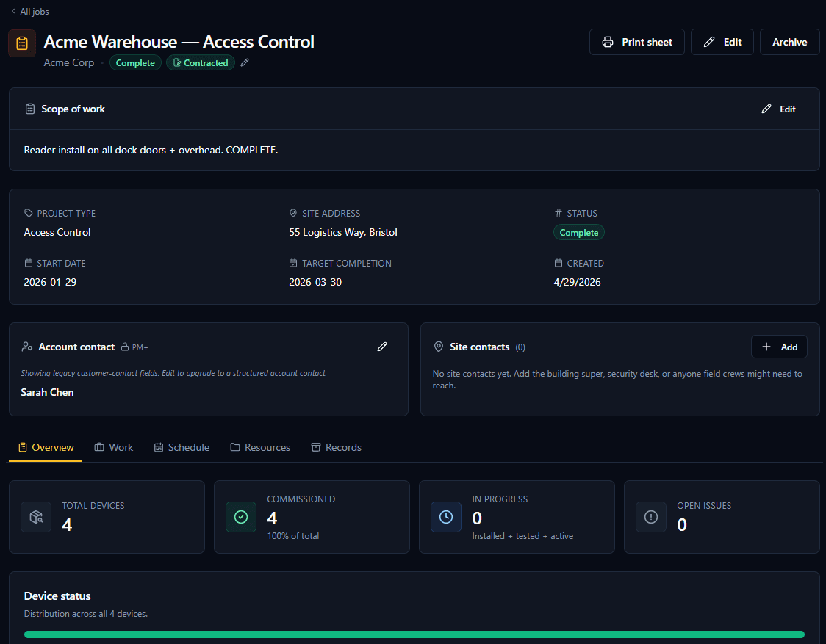Click the Open Issues count '0'
This screenshot has width=826, height=644.
coord(682,525)
